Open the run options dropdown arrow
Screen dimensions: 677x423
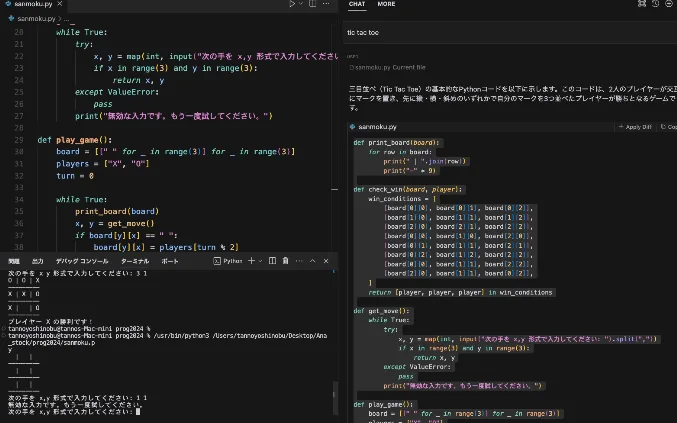(301, 4)
